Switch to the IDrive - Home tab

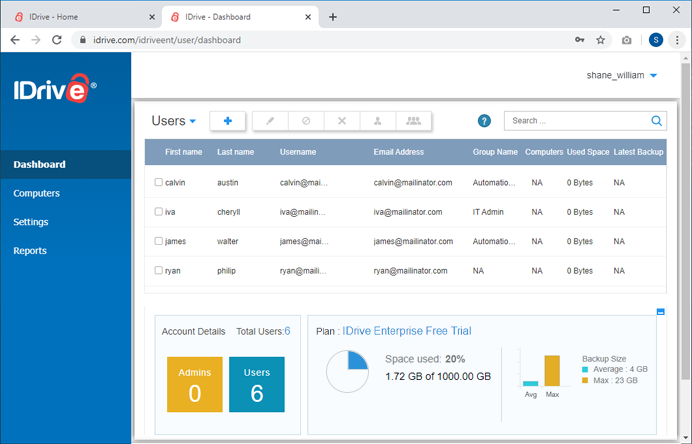pyautogui.click(x=80, y=17)
